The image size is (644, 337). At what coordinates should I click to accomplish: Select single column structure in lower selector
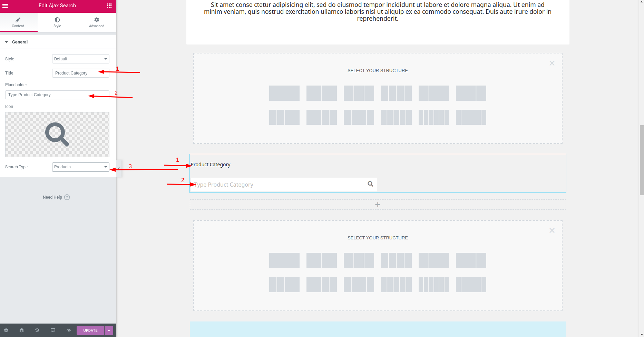pyautogui.click(x=284, y=260)
